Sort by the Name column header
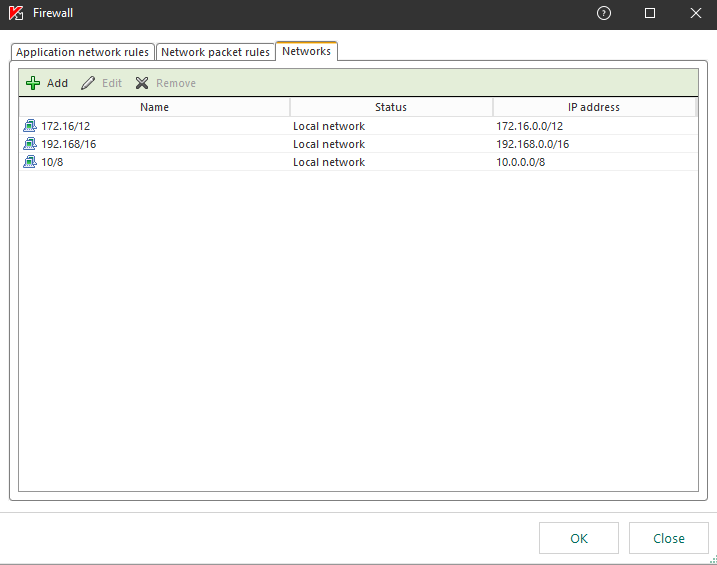 155,107
